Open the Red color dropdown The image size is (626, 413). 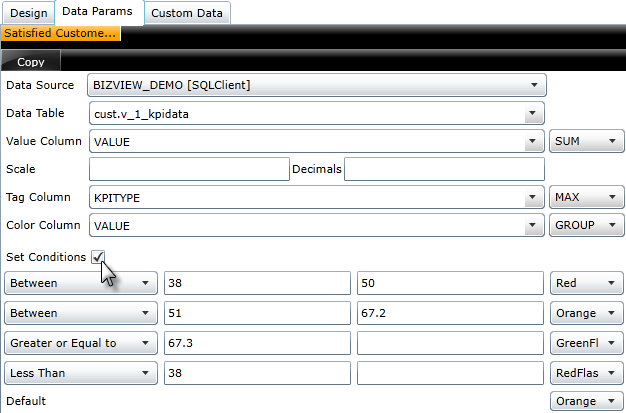click(x=586, y=283)
